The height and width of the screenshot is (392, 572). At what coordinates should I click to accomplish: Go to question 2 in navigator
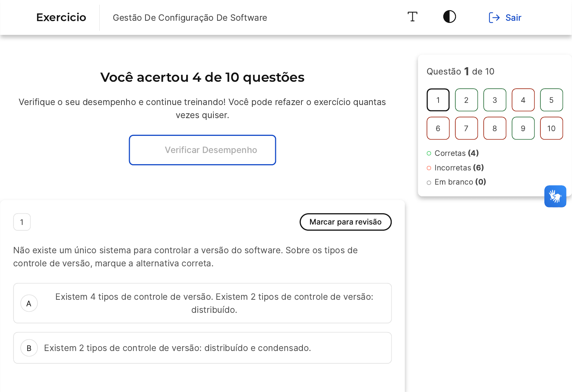466,100
